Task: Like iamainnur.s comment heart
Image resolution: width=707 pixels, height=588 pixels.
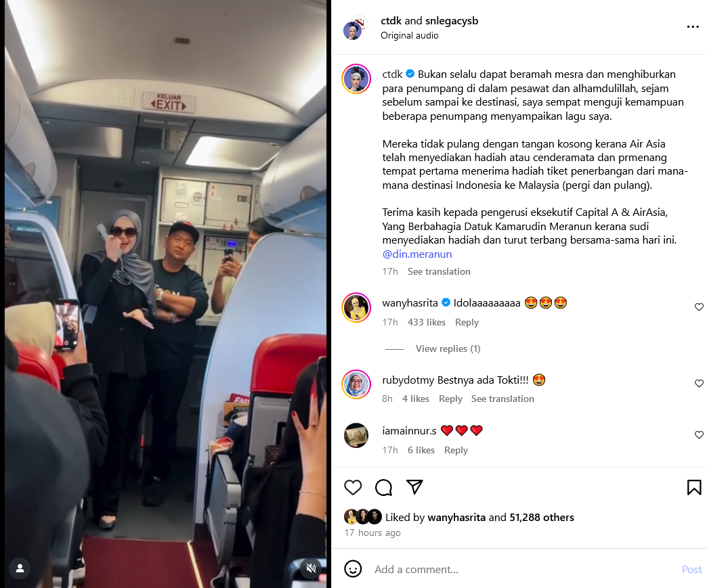Action: pyautogui.click(x=699, y=435)
